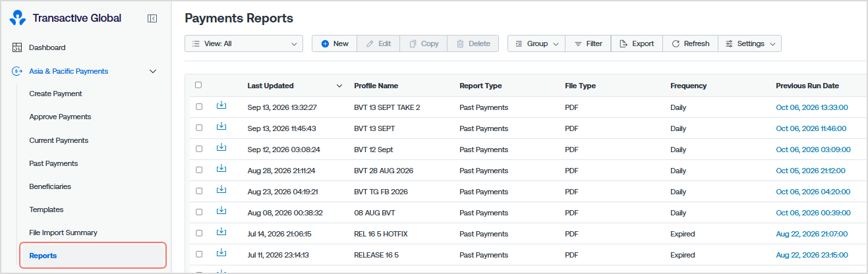Click the Report Type column header
The width and height of the screenshot is (868, 274).
coord(480,86)
